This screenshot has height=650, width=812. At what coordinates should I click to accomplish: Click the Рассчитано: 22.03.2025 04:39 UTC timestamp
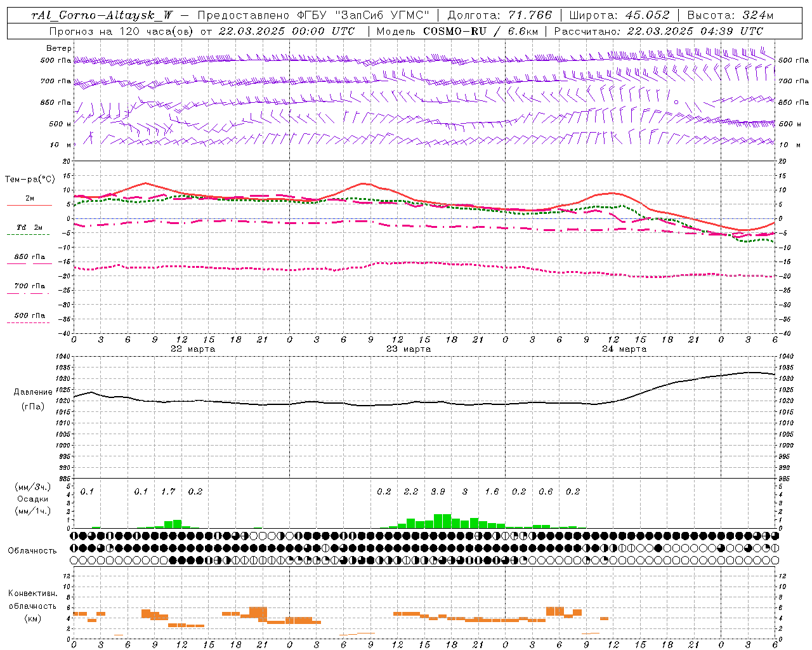pyautogui.click(x=658, y=31)
